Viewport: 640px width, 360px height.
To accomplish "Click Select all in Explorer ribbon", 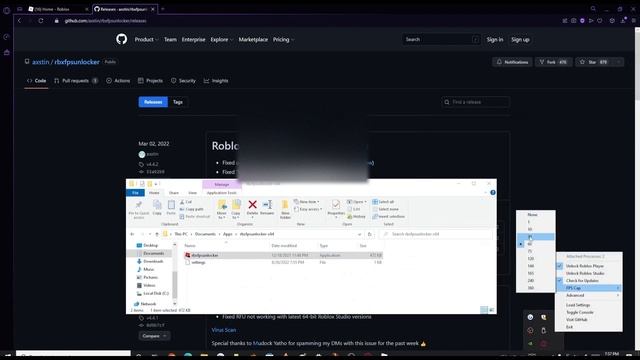I will (x=383, y=202).
